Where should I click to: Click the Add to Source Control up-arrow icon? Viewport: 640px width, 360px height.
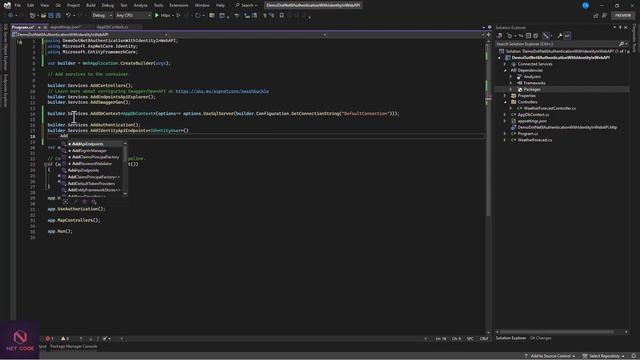click(x=526, y=356)
